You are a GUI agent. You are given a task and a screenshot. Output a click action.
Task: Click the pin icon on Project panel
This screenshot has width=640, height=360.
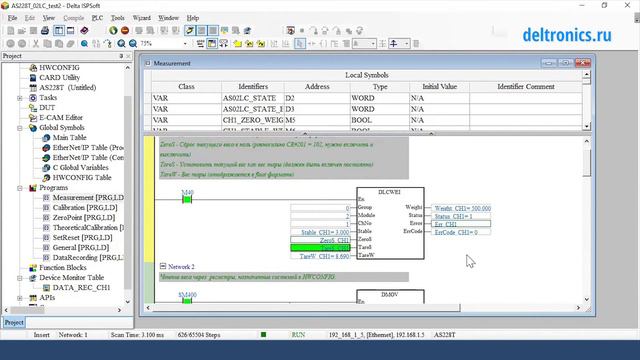click(x=121, y=56)
